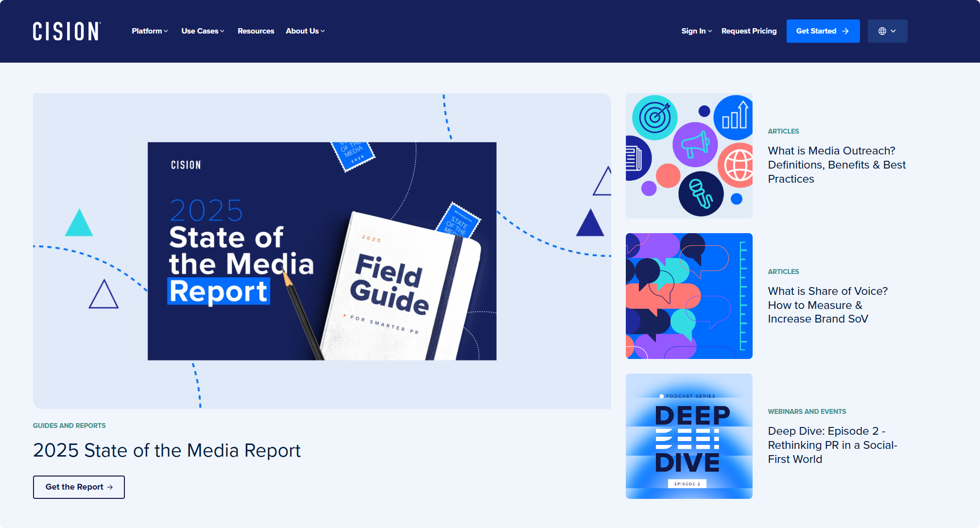Click the chevron next to Sign In
The width and height of the screenshot is (980, 528).
(710, 31)
